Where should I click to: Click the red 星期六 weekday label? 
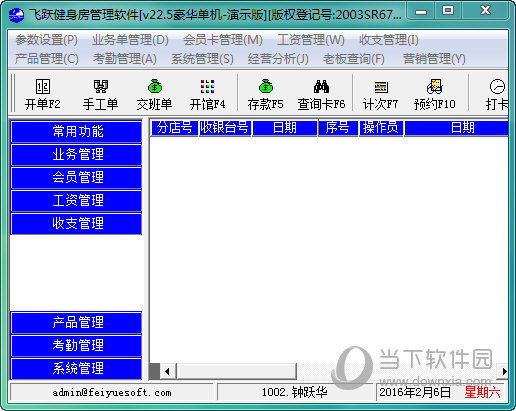click(x=482, y=392)
